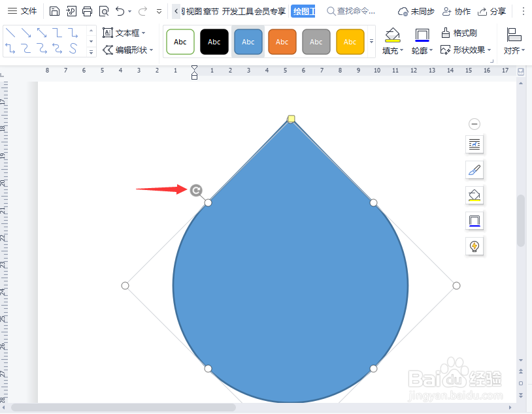This screenshot has height=414, width=532.
Task: Click the floating shape outline icon
Action: pos(474,221)
